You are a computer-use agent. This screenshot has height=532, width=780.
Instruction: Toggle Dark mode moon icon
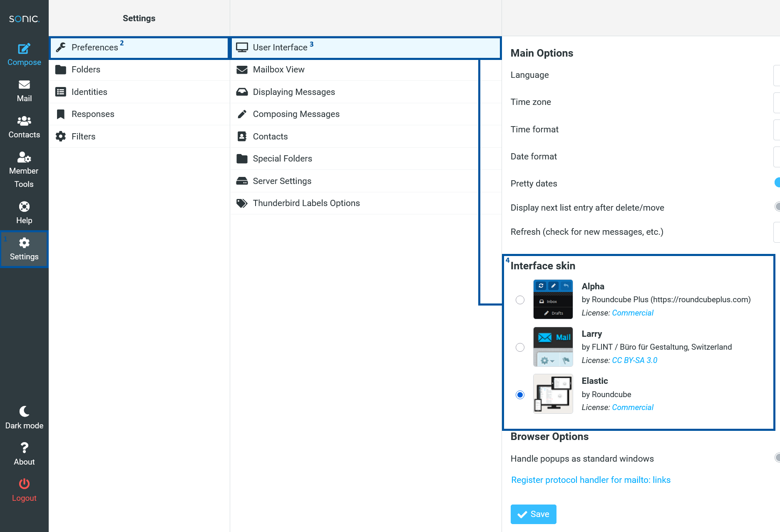(24, 411)
